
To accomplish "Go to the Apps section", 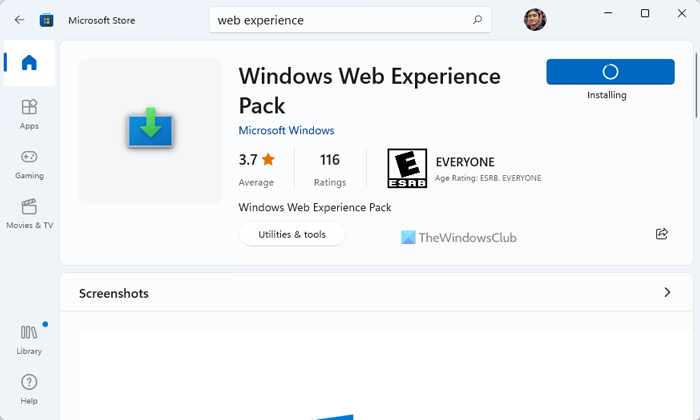I will coord(29,113).
